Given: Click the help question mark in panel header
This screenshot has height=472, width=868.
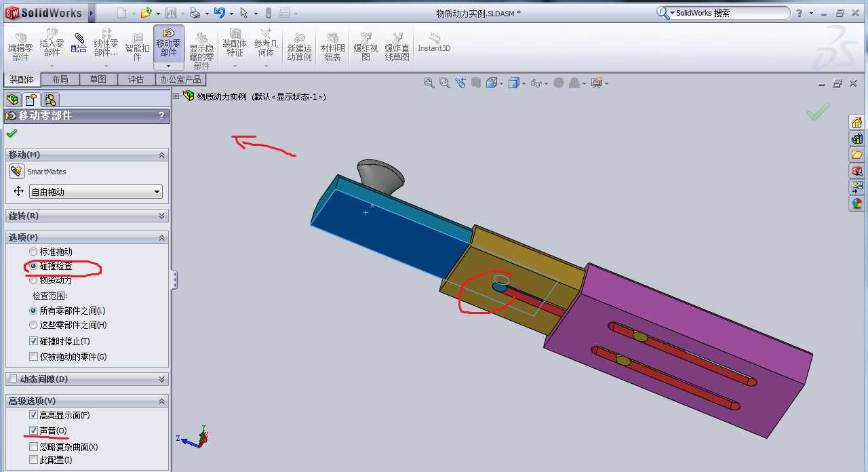Looking at the screenshot, I should click(x=161, y=116).
